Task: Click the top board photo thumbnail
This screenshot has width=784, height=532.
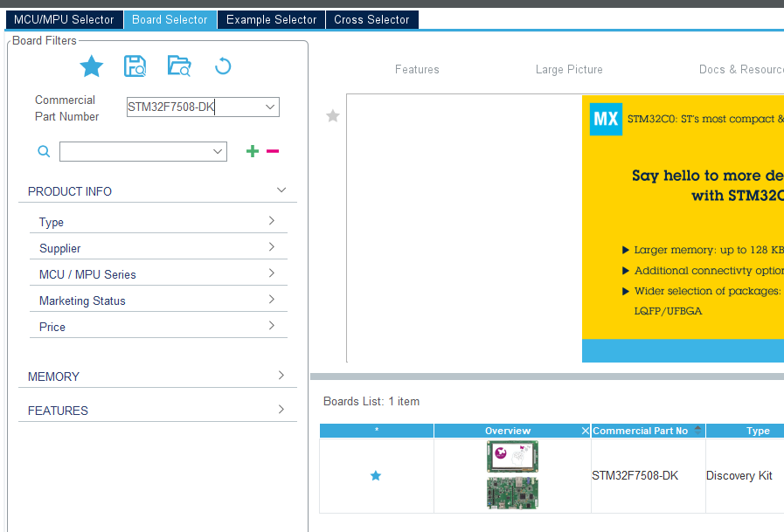Action: 512,456
